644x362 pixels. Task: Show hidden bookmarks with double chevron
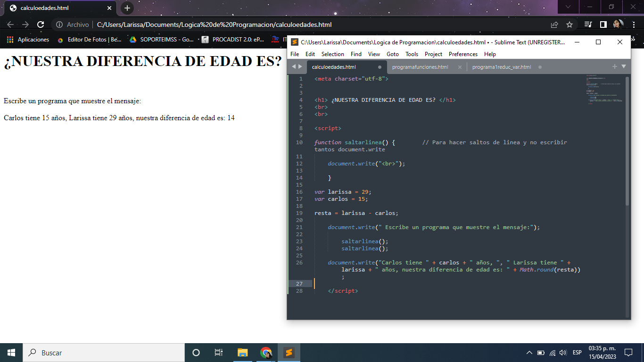(x=633, y=40)
